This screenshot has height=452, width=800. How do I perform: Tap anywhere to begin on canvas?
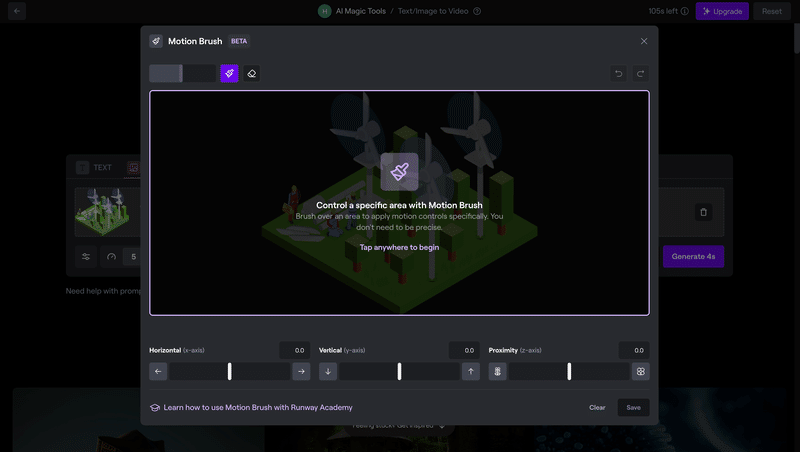tap(399, 247)
